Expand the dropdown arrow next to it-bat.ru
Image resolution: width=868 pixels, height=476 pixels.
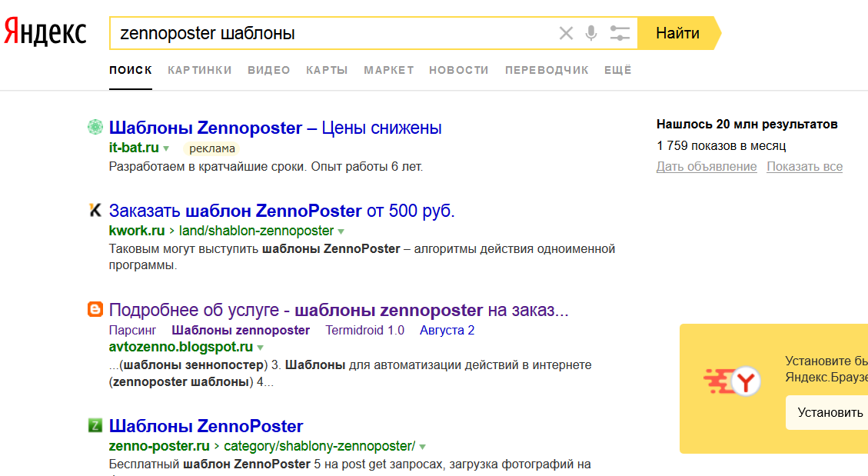166,148
